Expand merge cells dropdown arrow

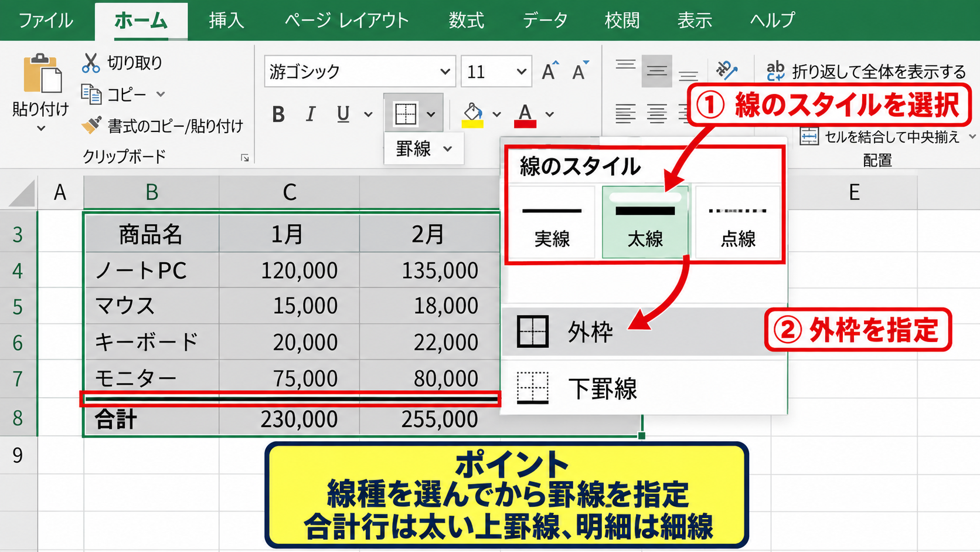coord(972,137)
